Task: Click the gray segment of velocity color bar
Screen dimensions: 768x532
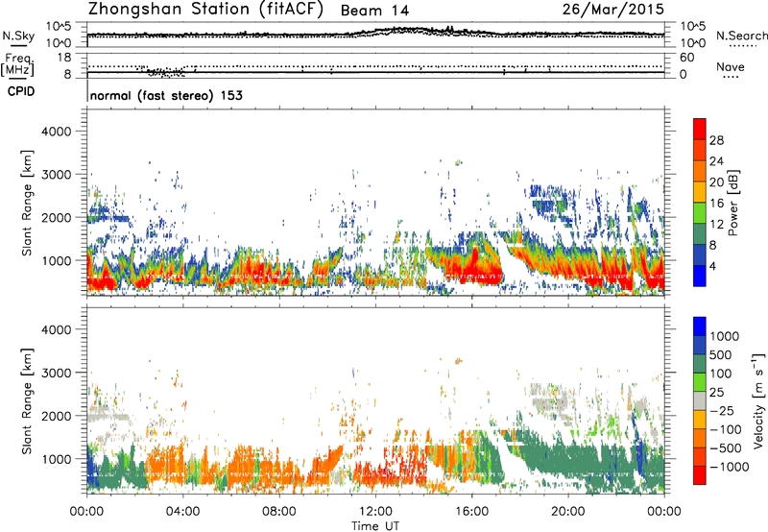Action: [700, 401]
